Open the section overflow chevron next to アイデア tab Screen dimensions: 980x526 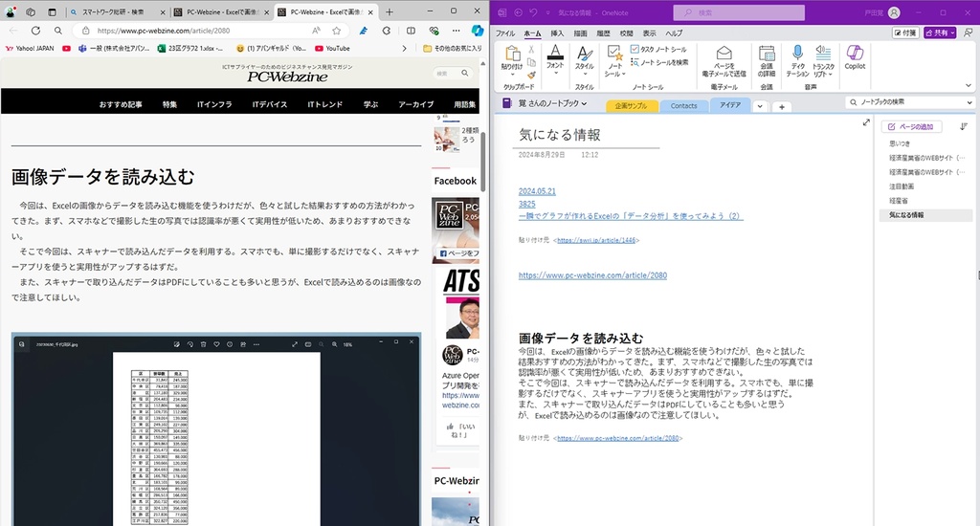point(760,106)
